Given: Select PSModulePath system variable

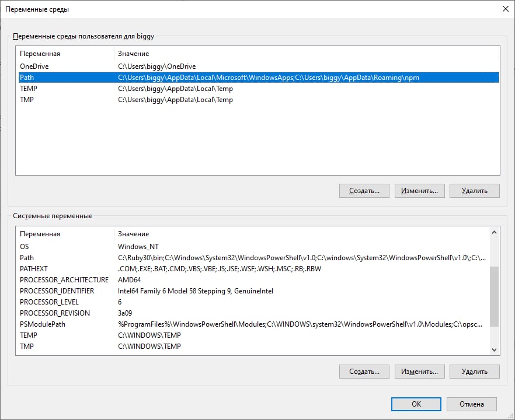Looking at the screenshot, I should [253, 324].
